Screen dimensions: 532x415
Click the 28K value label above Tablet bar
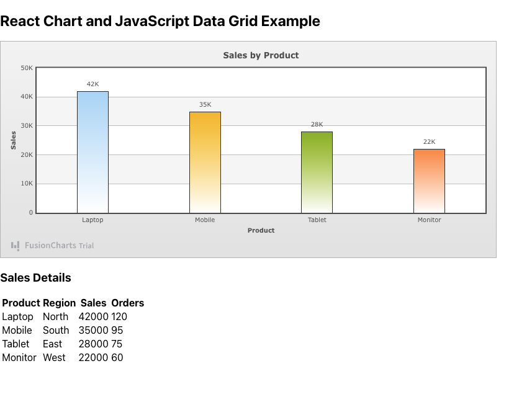(317, 125)
